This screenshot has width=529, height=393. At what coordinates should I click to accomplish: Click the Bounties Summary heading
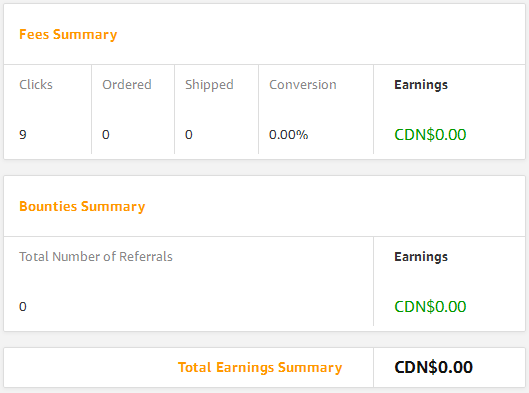click(x=82, y=206)
